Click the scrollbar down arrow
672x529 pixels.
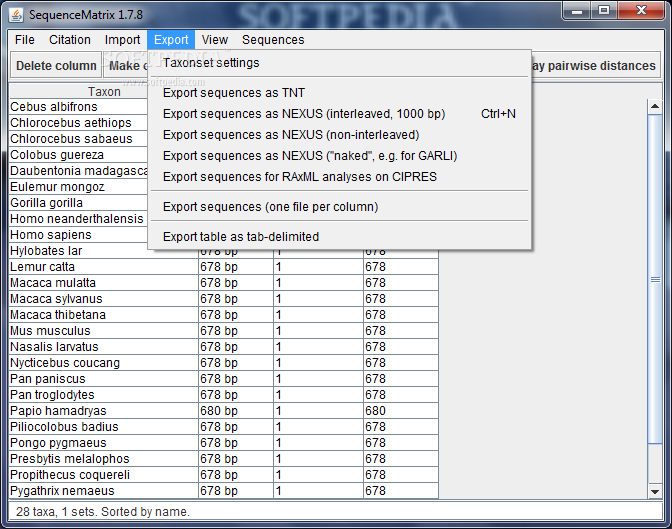655,492
